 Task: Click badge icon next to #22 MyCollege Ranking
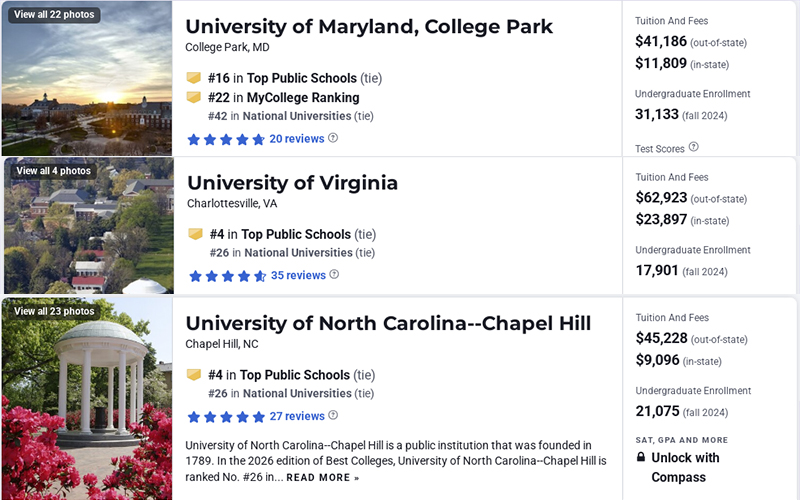click(194, 97)
